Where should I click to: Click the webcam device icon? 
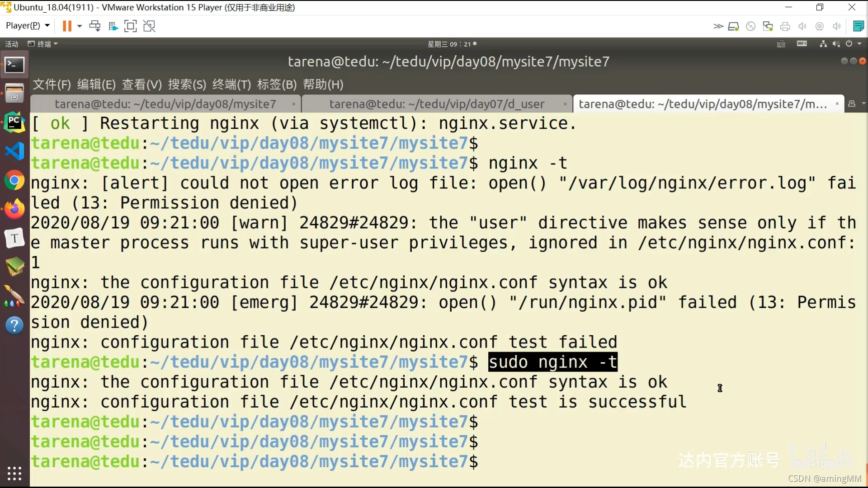pyautogui.click(x=820, y=26)
